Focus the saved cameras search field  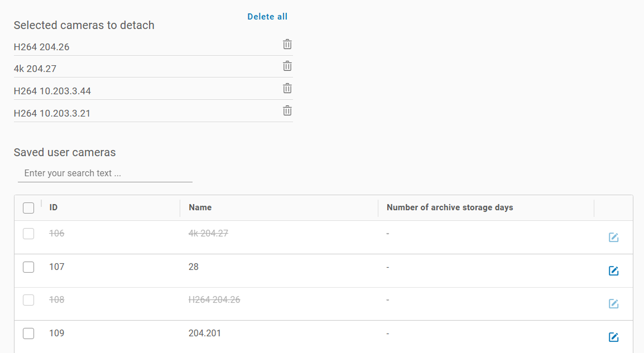(105, 173)
